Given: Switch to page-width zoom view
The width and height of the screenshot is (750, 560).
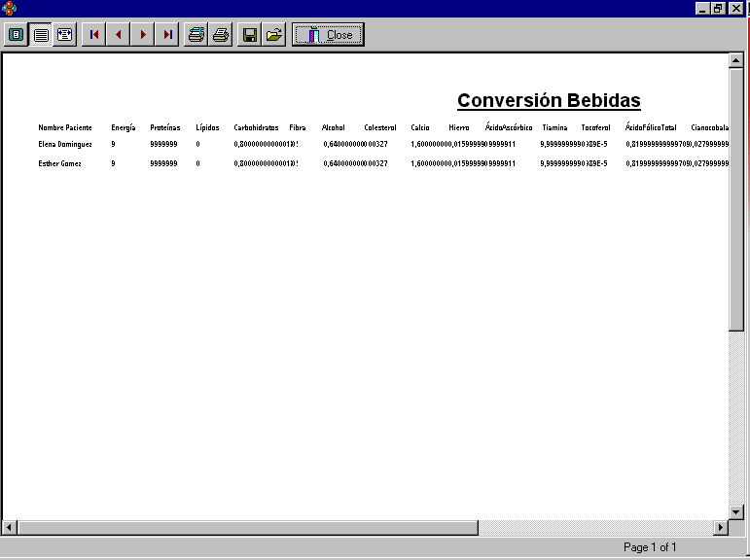Looking at the screenshot, I should [64, 35].
